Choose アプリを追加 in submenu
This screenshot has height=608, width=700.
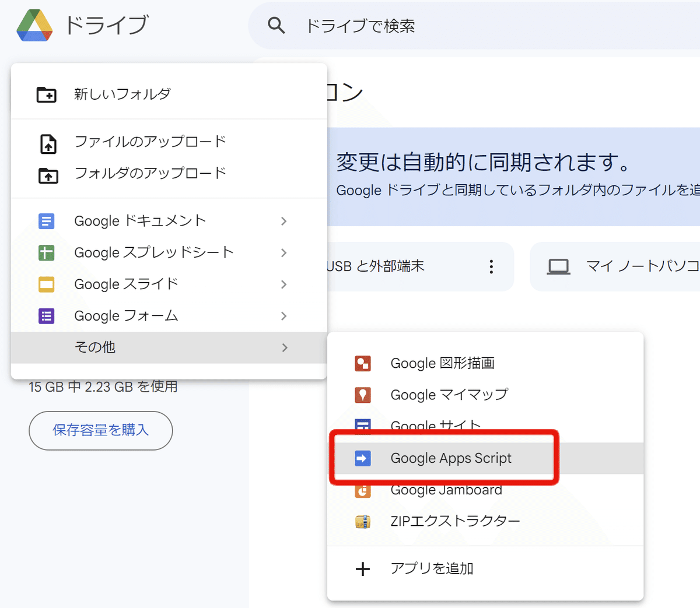coord(485,568)
